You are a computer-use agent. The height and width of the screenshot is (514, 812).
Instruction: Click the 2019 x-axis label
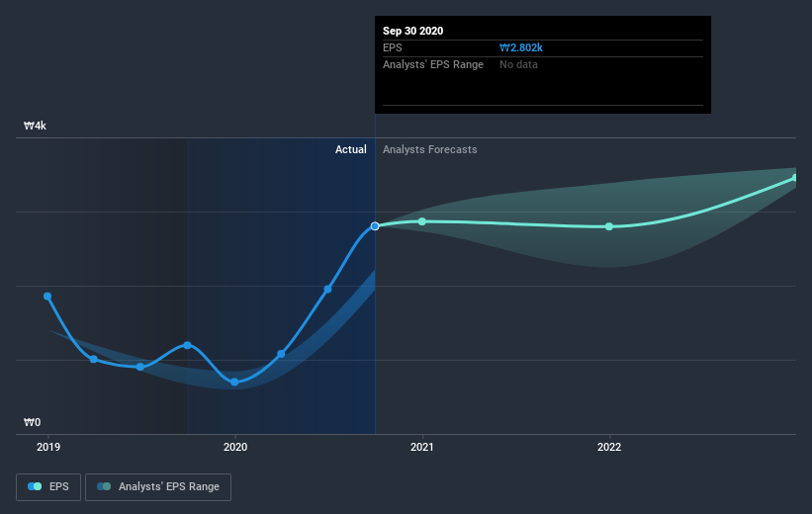48,447
